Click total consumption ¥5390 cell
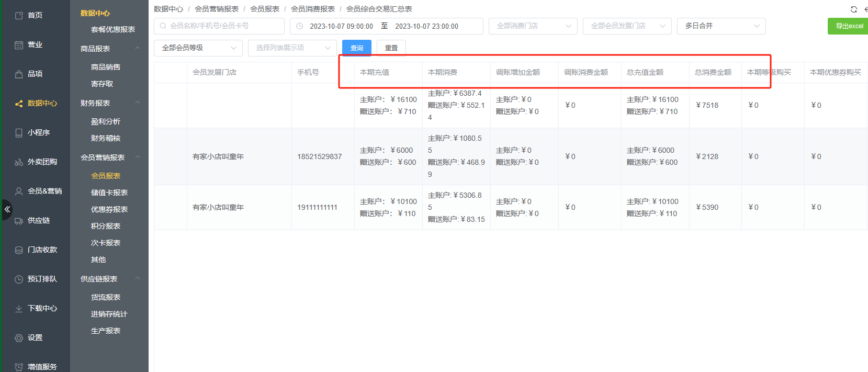868x372 pixels. pos(707,207)
